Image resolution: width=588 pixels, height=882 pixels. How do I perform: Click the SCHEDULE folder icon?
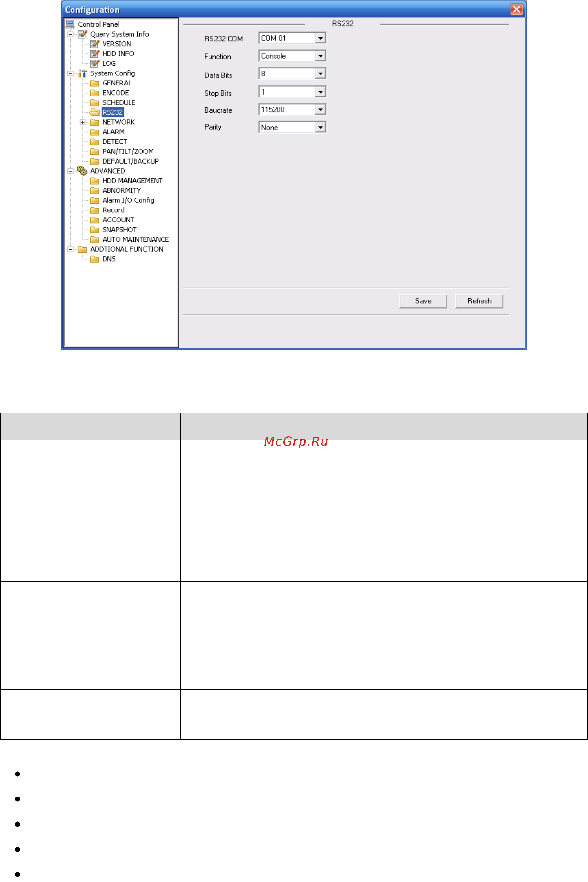95,102
